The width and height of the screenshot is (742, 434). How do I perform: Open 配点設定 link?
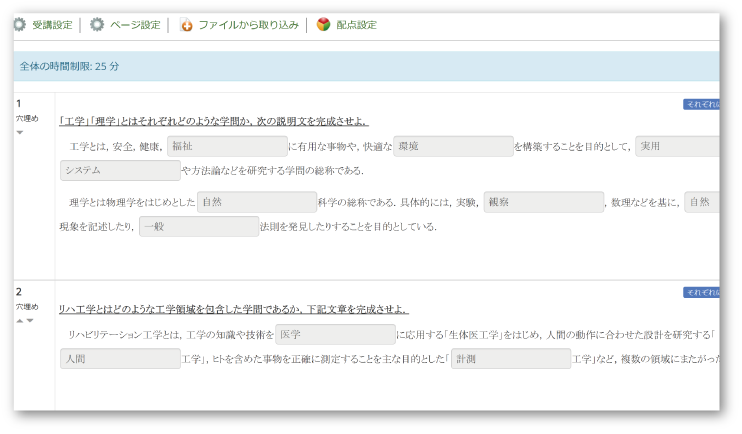(356, 25)
